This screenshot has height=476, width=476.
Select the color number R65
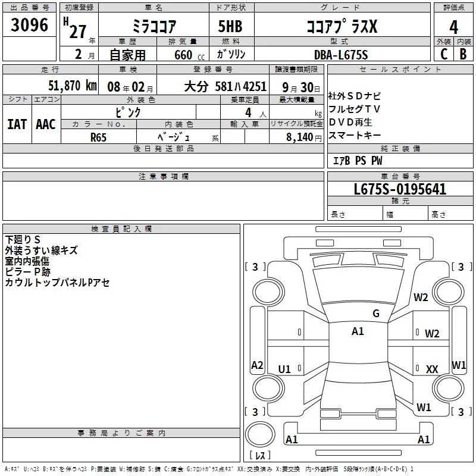tap(98, 137)
